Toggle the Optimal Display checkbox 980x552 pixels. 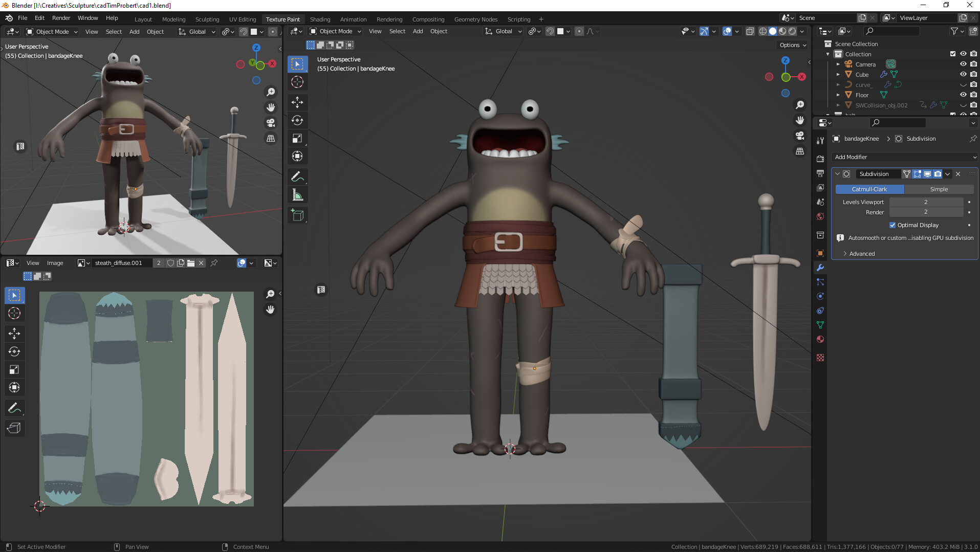pyautogui.click(x=892, y=225)
